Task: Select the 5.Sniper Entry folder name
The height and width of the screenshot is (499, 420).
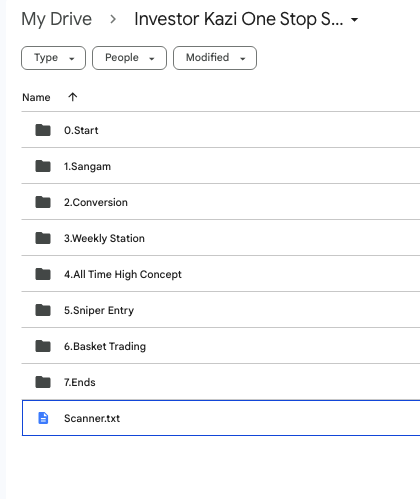Action: pos(99,310)
